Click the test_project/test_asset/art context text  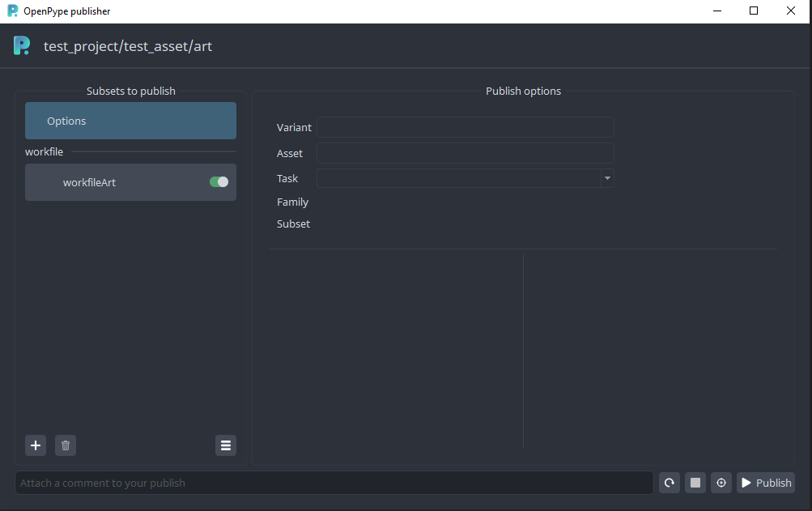128,46
